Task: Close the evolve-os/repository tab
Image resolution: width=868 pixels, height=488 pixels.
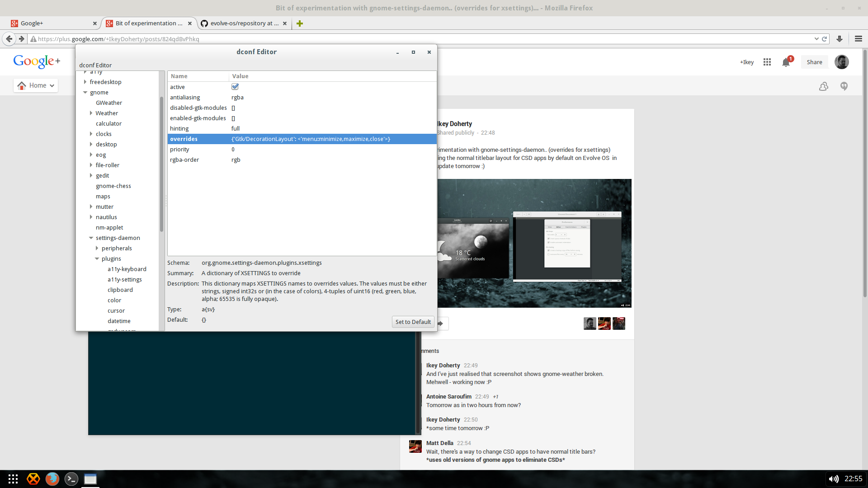Action: pyautogui.click(x=285, y=23)
